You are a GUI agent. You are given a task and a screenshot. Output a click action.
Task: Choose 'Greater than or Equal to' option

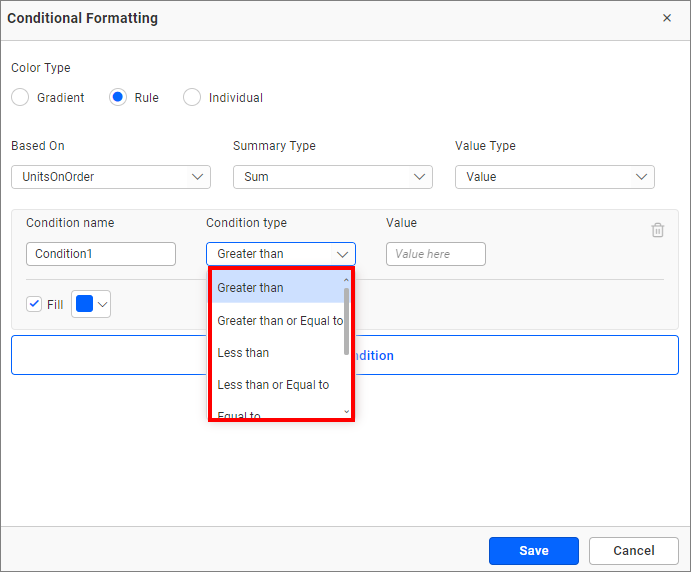pyautogui.click(x=278, y=320)
